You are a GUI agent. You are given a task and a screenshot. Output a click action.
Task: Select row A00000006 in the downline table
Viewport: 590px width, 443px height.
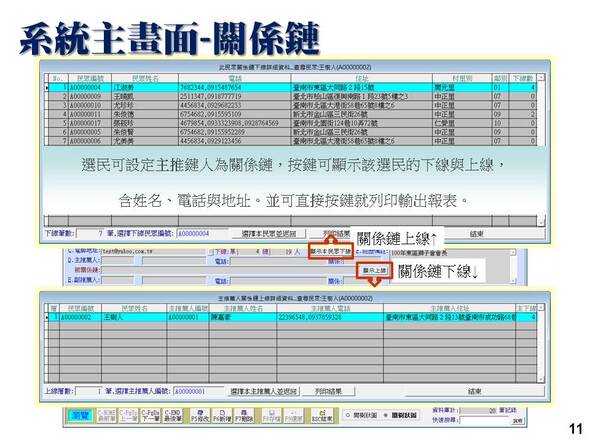click(292, 141)
